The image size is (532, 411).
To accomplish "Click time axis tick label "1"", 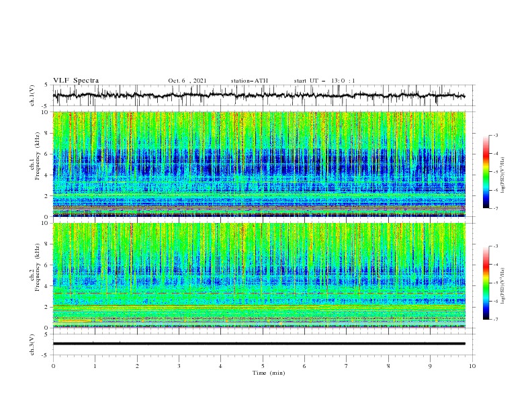I will 95,366.
